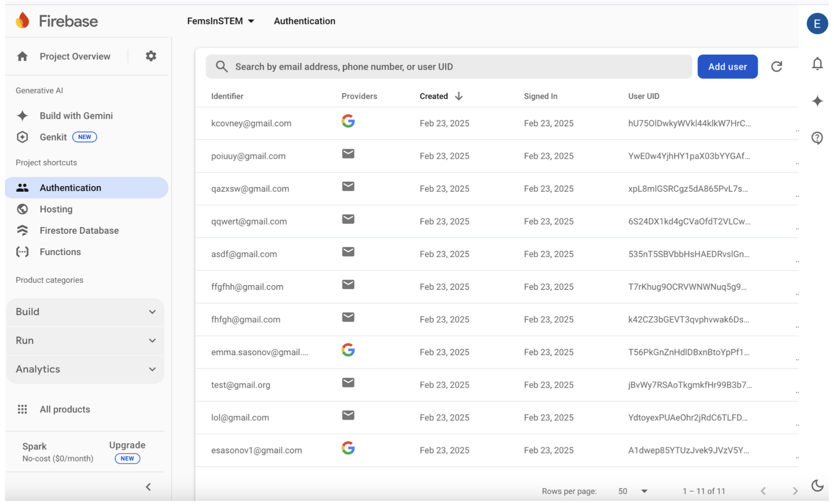
Task: Open Gemini sparkle in right rail
Action: coord(817,101)
